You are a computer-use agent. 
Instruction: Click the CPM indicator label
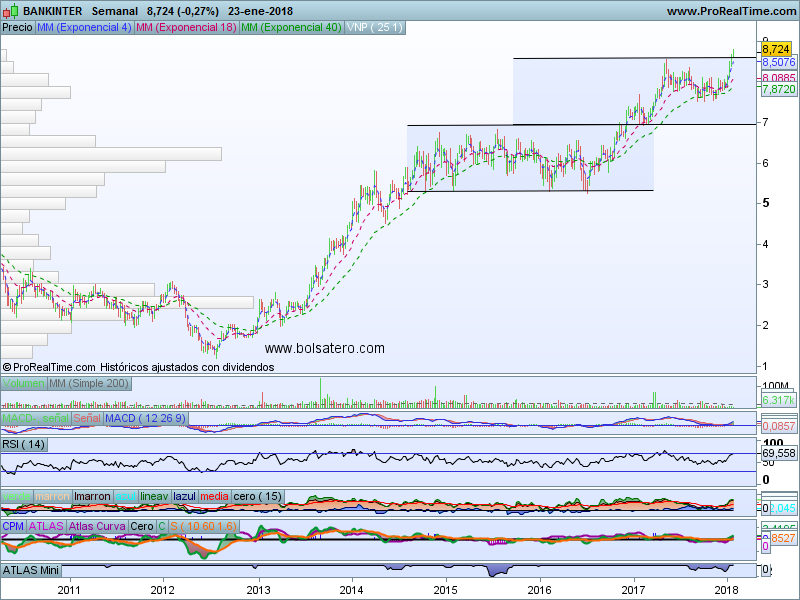click(x=13, y=525)
